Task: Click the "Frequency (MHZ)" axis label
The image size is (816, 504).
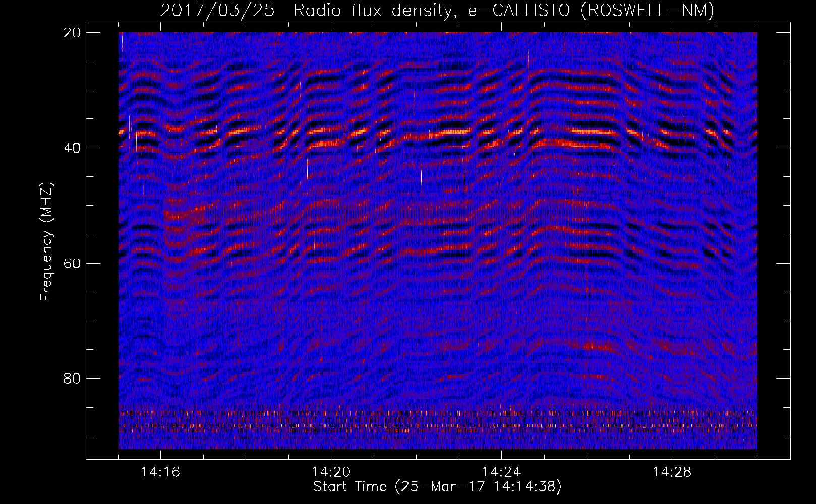Action: click(x=46, y=242)
